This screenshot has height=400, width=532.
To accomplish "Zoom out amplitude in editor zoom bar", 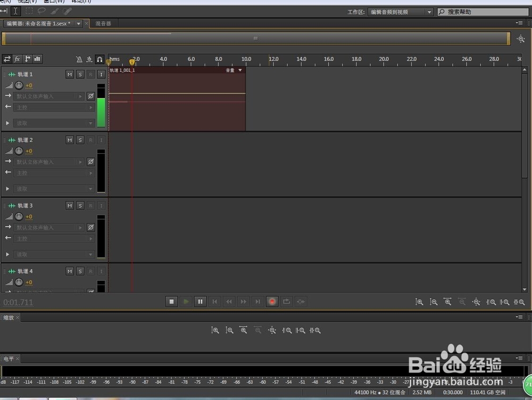I will (x=434, y=302).
